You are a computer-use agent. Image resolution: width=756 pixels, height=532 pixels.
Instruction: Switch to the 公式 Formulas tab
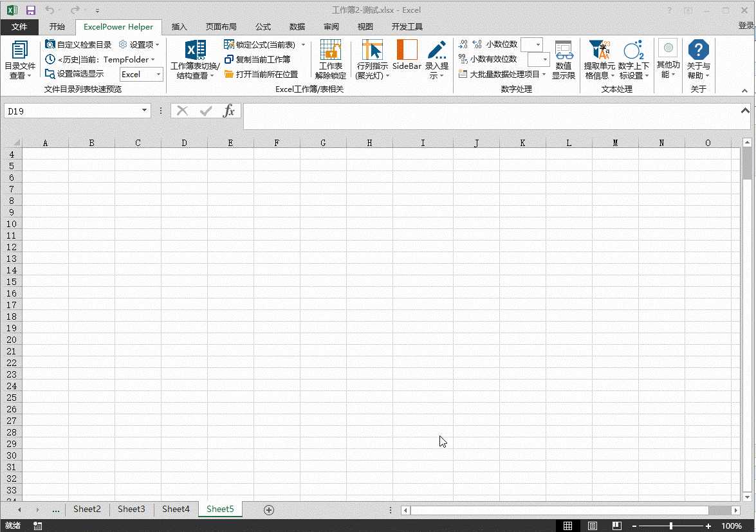coord(263,26)
